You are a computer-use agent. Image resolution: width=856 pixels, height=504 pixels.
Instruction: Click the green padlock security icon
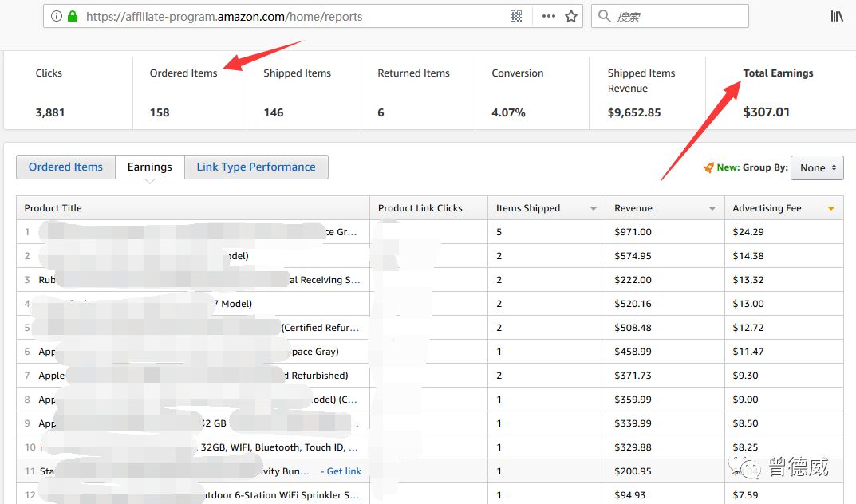coord(72,16)
